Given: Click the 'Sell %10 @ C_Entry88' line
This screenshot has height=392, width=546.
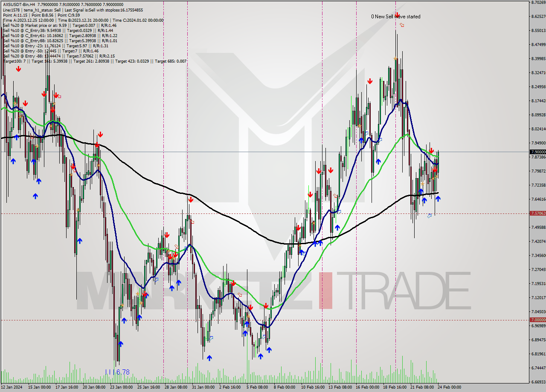Looking at the screenshot, I should [59, 40].
